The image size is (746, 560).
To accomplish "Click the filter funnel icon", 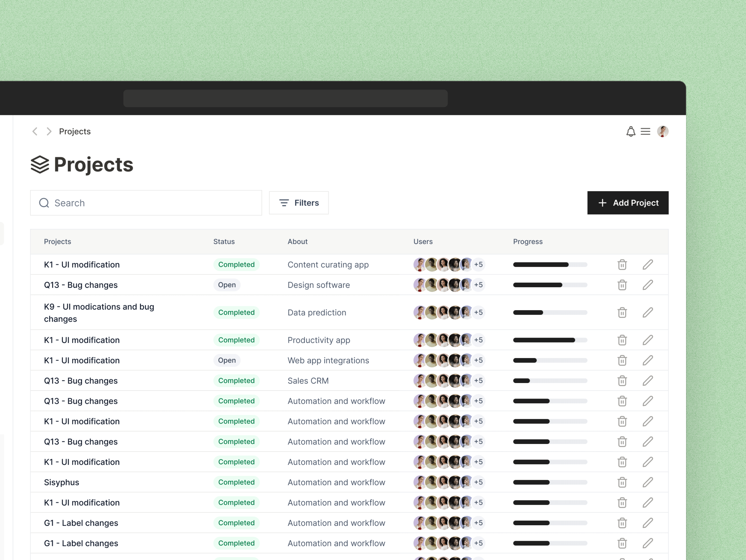I will pyautogui.click(x=284, y=203).
